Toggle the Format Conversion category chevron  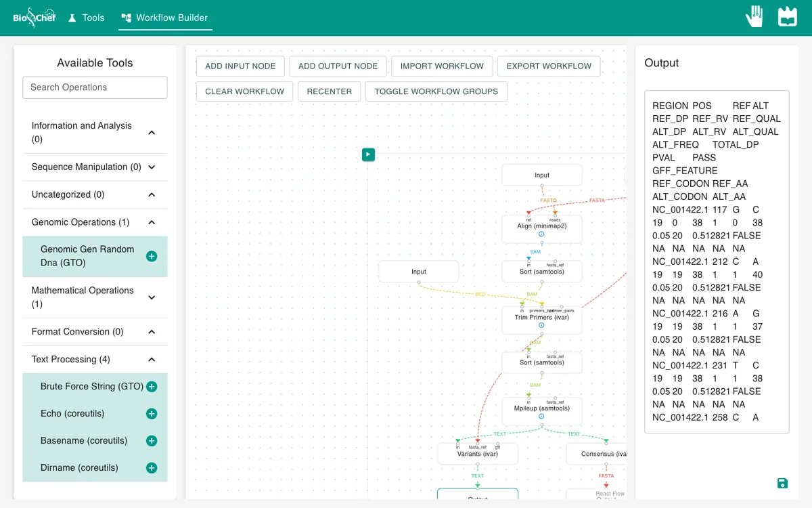pyautogui.click(x=152, y=332)
